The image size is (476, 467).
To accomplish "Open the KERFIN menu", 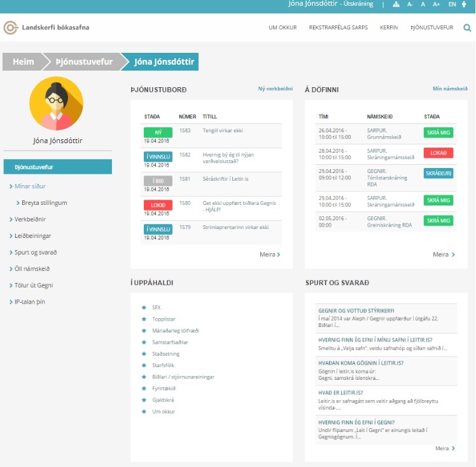I will (389, 27).
